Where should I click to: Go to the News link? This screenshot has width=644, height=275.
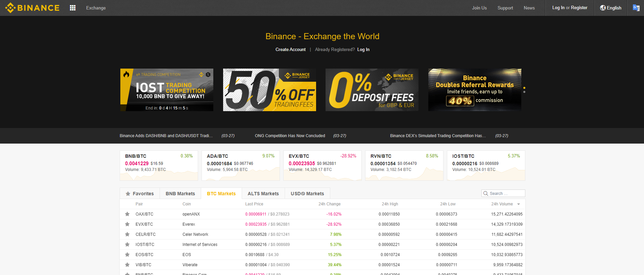[529, 8]
